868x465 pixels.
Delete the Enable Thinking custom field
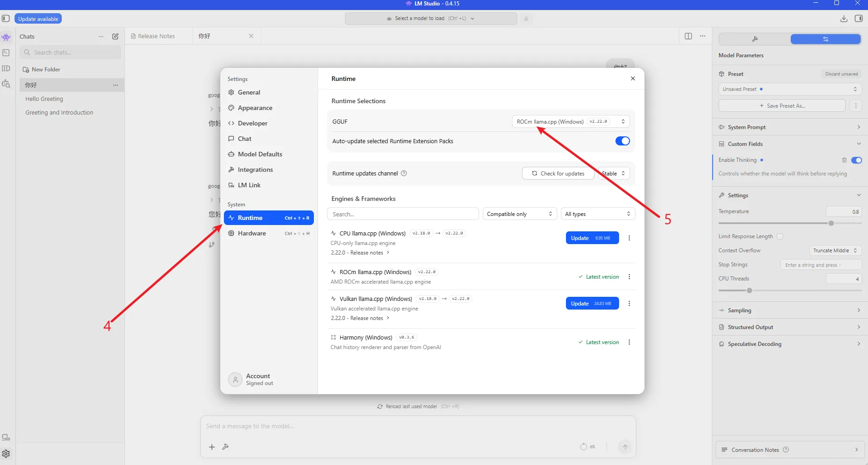(844, 160)
